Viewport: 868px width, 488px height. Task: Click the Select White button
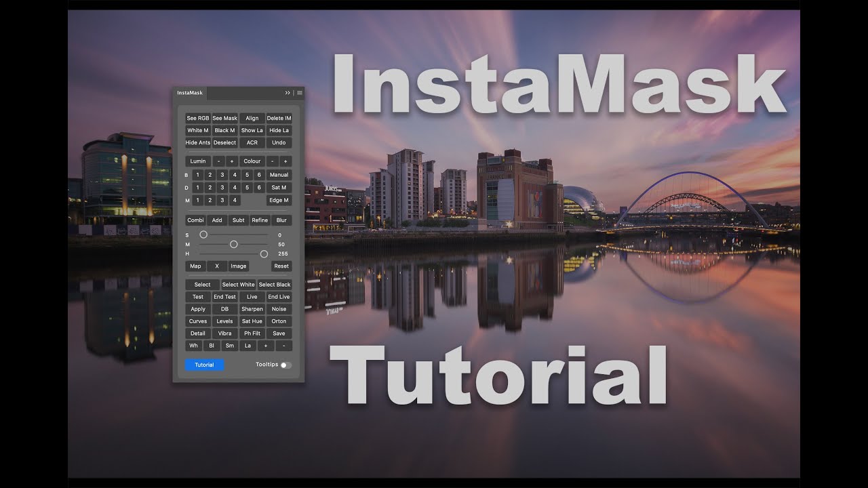coord(239,285)
